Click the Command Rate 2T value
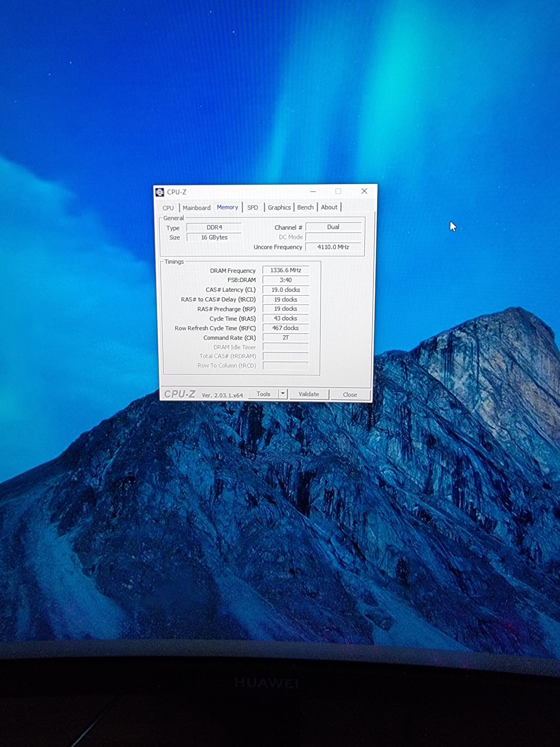 tap(286, 337)
